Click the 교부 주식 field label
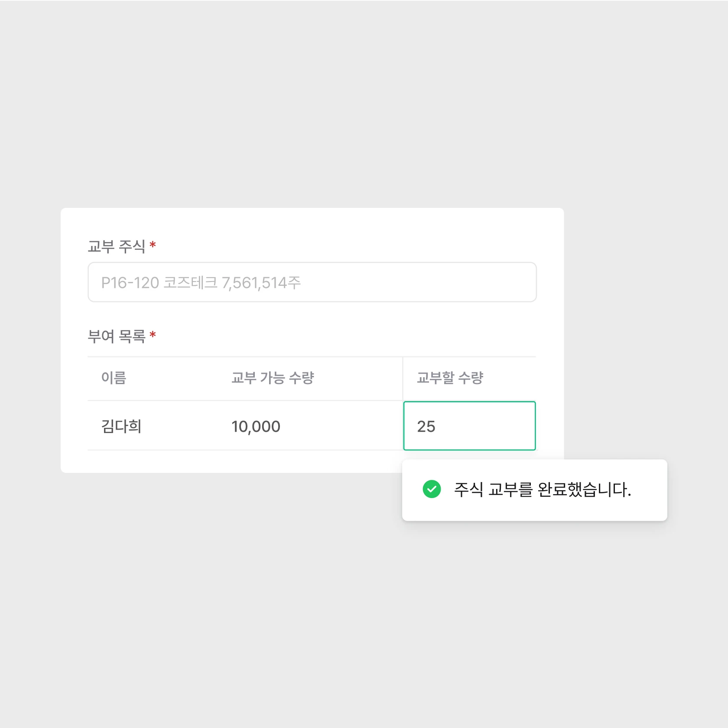This screenshot has height=728, width=728. [x=117, y=247]
